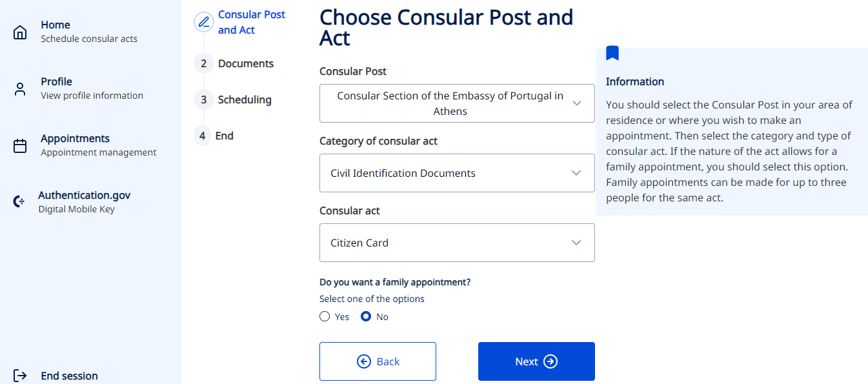Go to Scheduling step
This screenshot has height=384, width=868.
[x=245, y=99]
